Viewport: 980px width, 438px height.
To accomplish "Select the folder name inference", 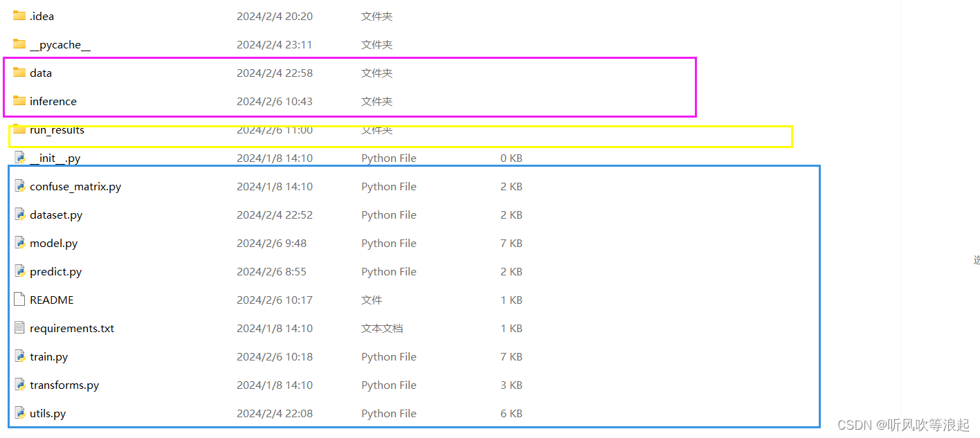I will pyautogui.click(x=53, y=101).
